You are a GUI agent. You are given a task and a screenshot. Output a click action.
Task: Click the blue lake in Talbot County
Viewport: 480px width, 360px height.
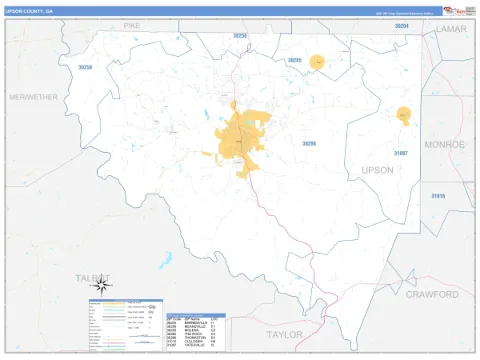point(166,260)
